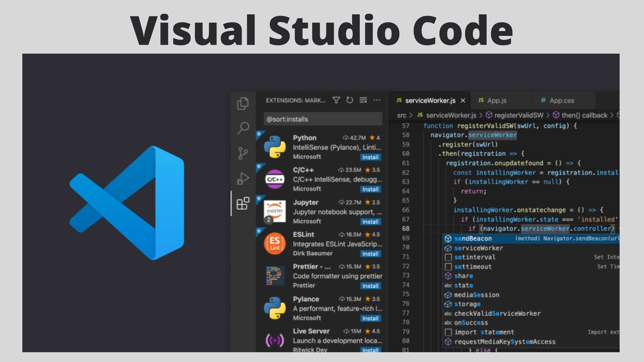Switch to the App.css tab

click(564, 101)
